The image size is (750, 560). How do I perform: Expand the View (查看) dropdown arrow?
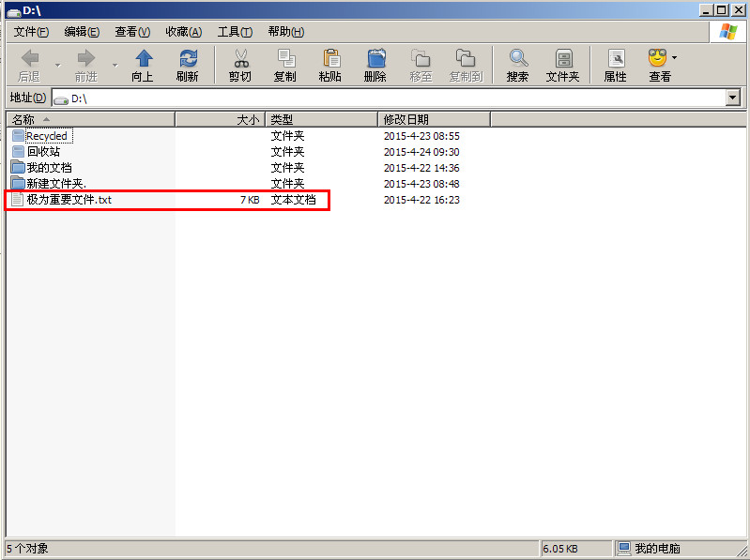pos(674,58)
